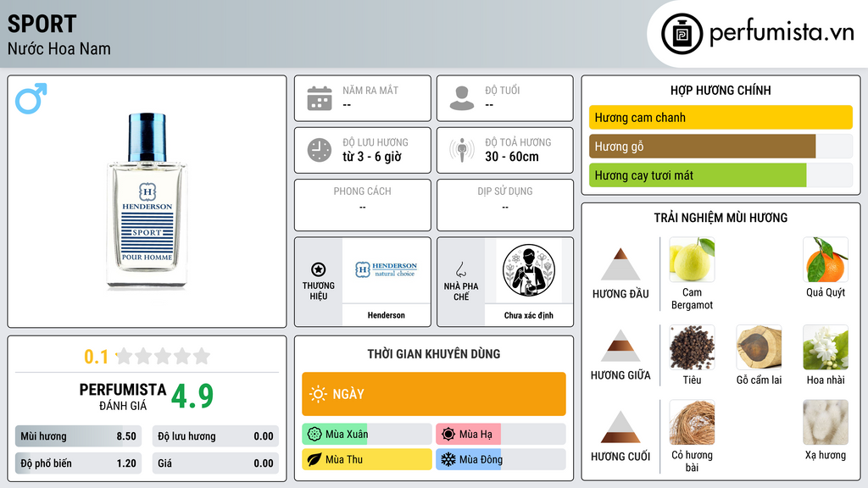The image size is (868, 488).
Task: Click the sun icon in the Ngày bar
Action: [x=319, y=394]
